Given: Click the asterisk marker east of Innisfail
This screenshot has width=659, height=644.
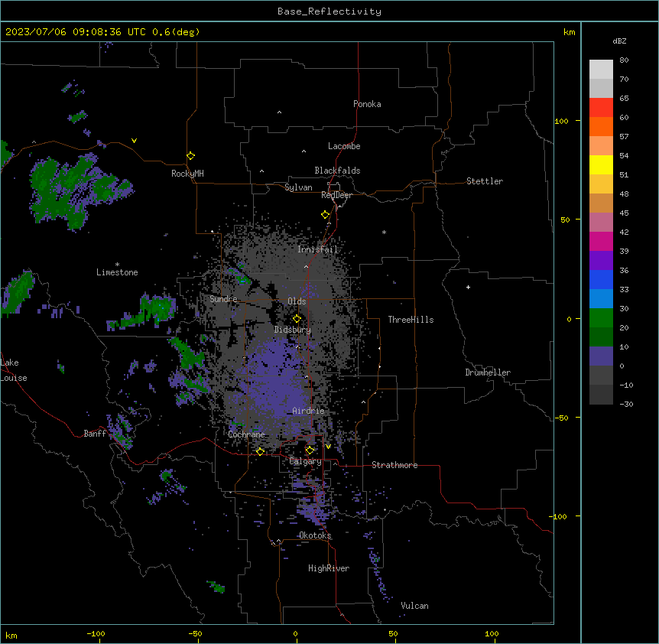Looking at the screenshot, I should click(x=384, y=232).
